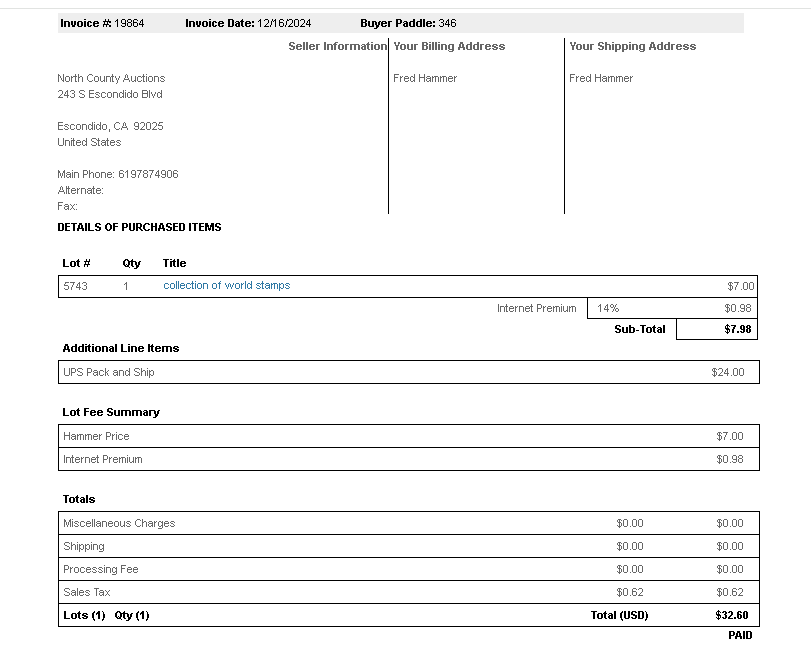The width and height of the screenshot is (811, 672).
Task: Click the North County Auctions seller name
Action: [x=111, y=78]
